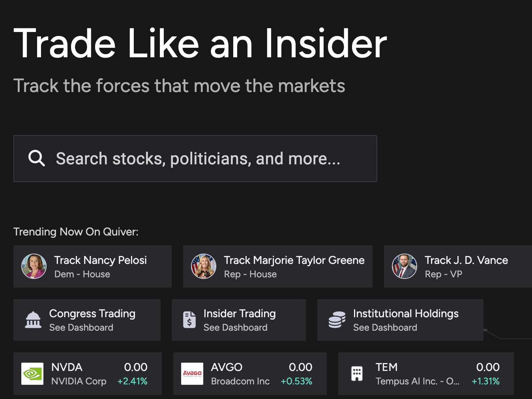Image resolution: width=532 pixels, height=399 pixels.
Task: Open Nancy Pelosi's profile photo
Action: coord(34,266)
